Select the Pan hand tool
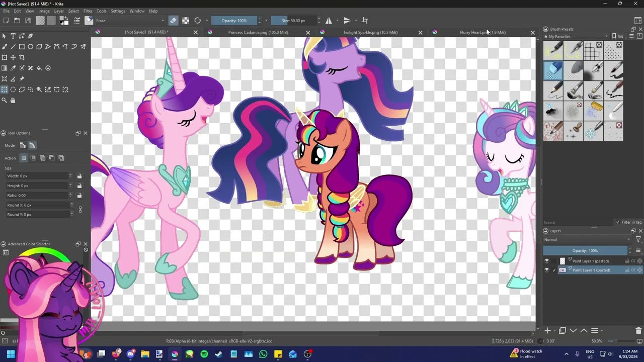The image size is (644, 362). [x=13, y=101]
